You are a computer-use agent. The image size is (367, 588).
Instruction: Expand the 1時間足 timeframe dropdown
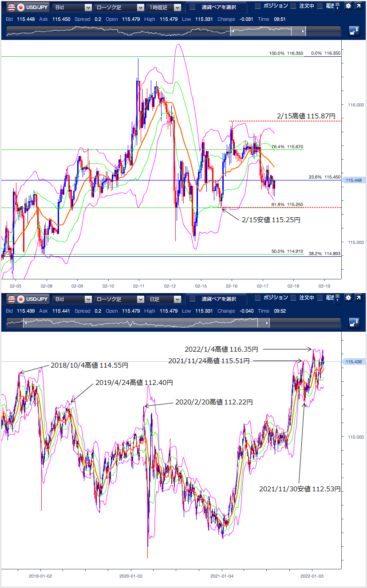click(x=165, y=7)
